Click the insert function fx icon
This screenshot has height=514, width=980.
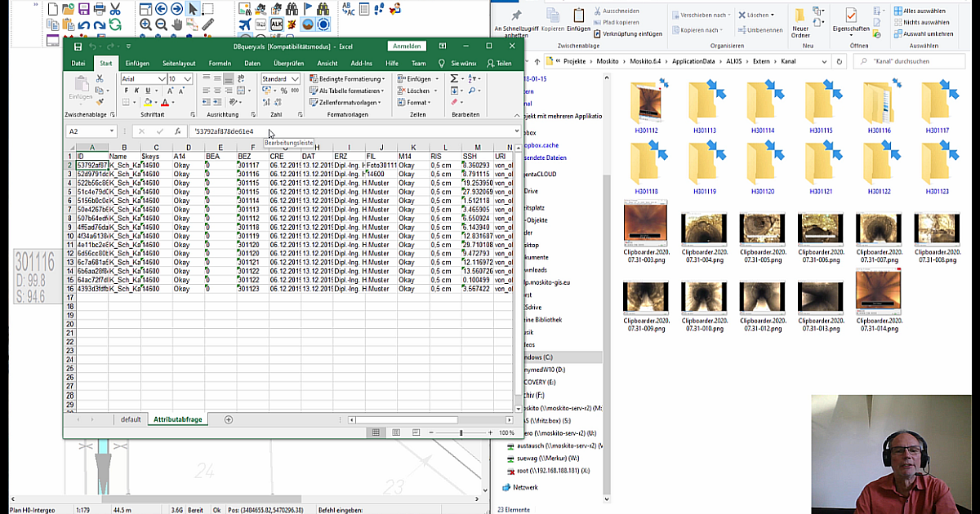pos(178,131)
